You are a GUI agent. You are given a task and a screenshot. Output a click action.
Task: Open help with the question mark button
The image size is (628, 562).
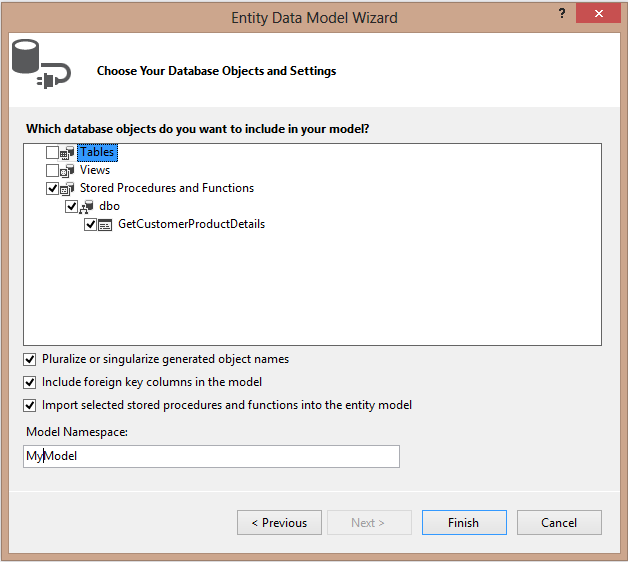562,14
